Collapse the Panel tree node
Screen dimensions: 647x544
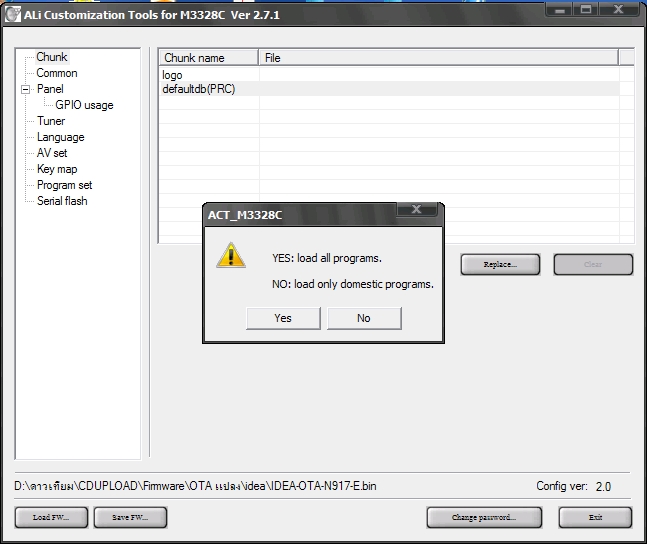pos(26,89)
